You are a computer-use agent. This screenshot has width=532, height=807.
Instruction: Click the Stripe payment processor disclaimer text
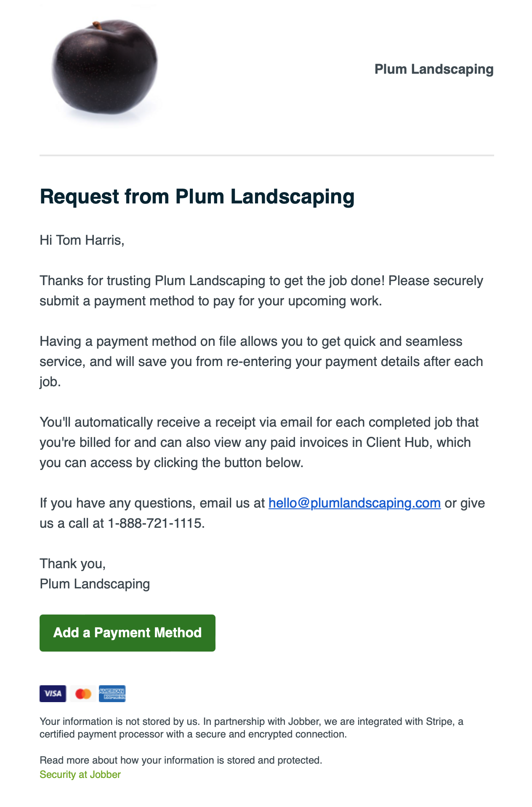(251, 728)
